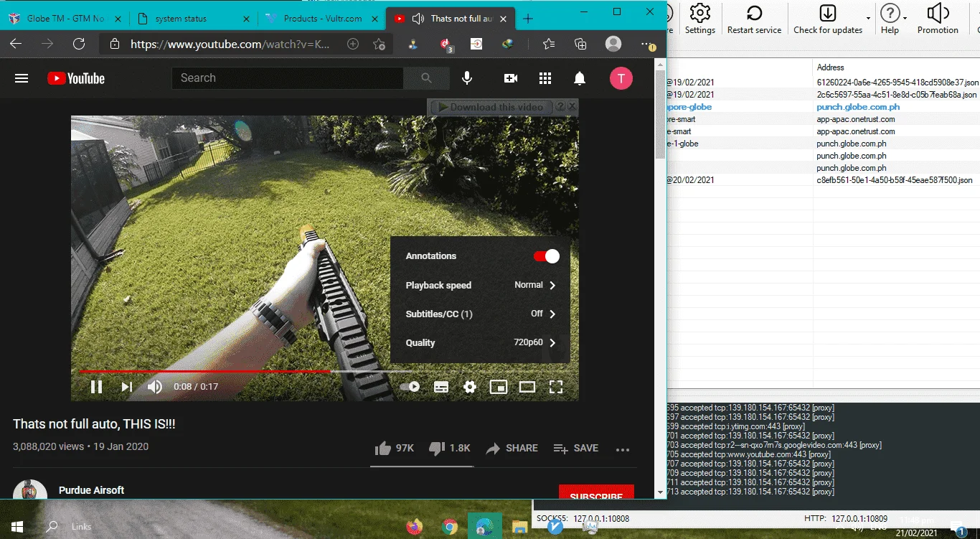Open Settings in the proxy app toolbar
The image size is (980, 539).
(699, 19)
